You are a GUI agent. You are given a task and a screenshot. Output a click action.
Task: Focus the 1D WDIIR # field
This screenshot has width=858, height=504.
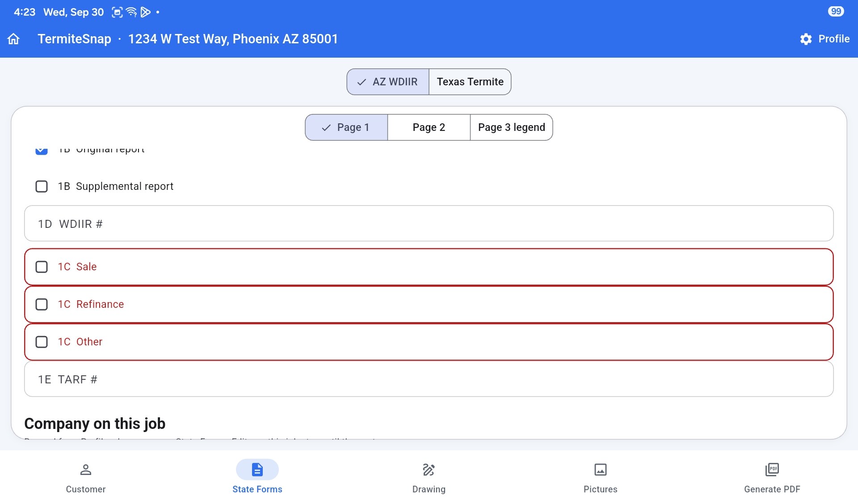pyautogui.click(x=429, y=223)
